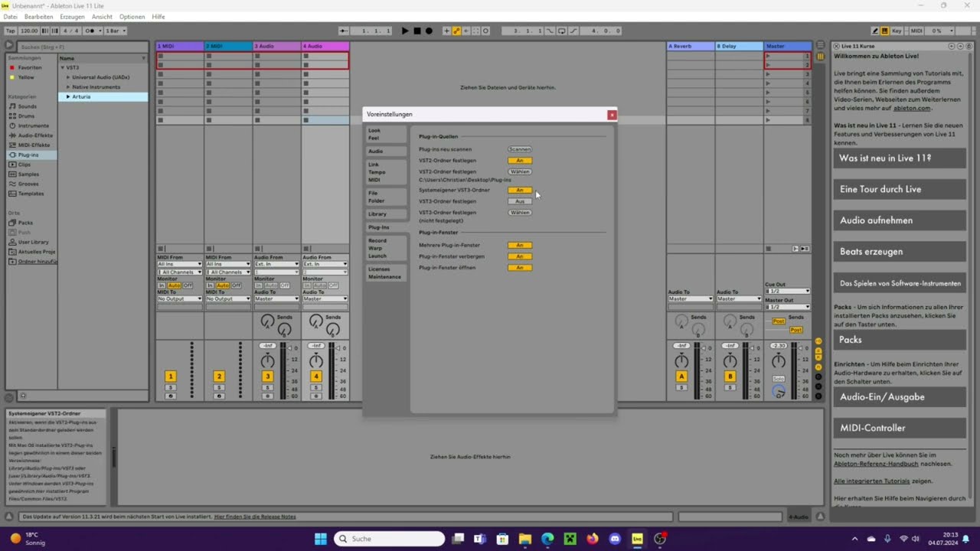Click the Arrangement Record button

tap(429, 31)
